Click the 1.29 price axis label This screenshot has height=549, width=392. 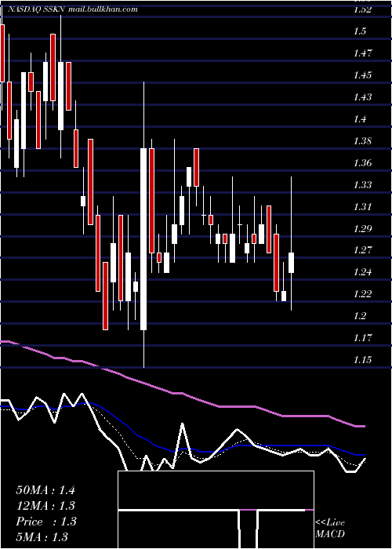pyautogui.click(x=362, y=229)
